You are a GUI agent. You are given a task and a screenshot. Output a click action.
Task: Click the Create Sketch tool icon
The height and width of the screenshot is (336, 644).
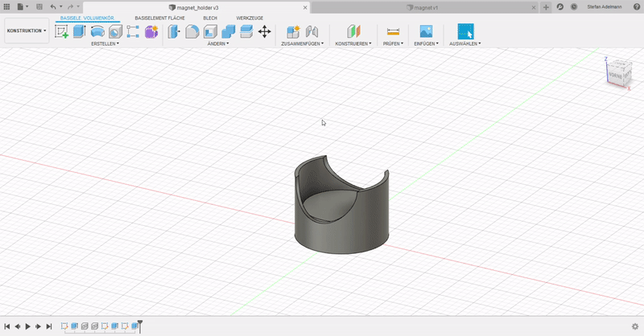(x=61, y=32)
